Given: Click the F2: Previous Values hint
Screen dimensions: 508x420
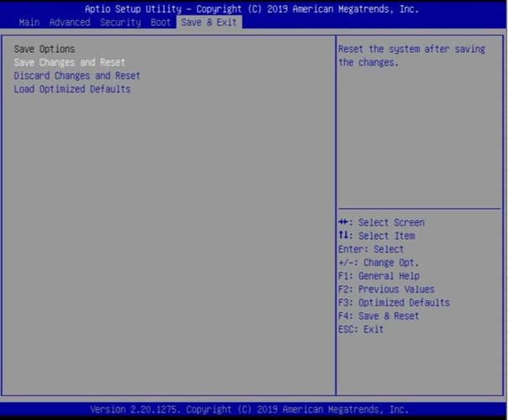Looking at the screenshot, I should click(x=386, y=290).
